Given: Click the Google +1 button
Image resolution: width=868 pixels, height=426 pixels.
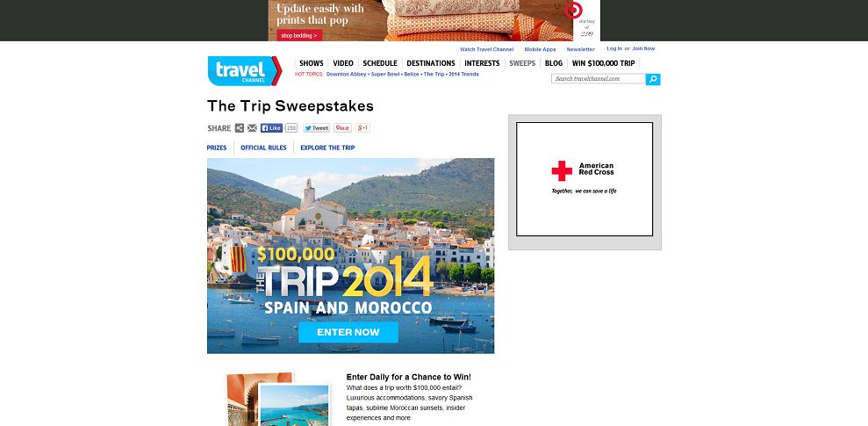Looking at the screenshot, I should tap(362, 128).
